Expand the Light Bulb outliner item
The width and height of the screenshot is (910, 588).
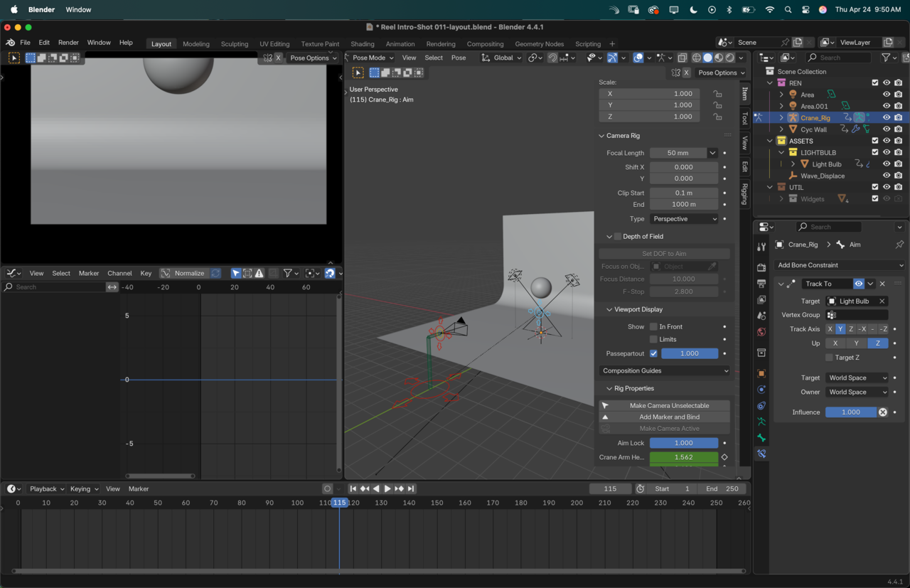[793, 164]
